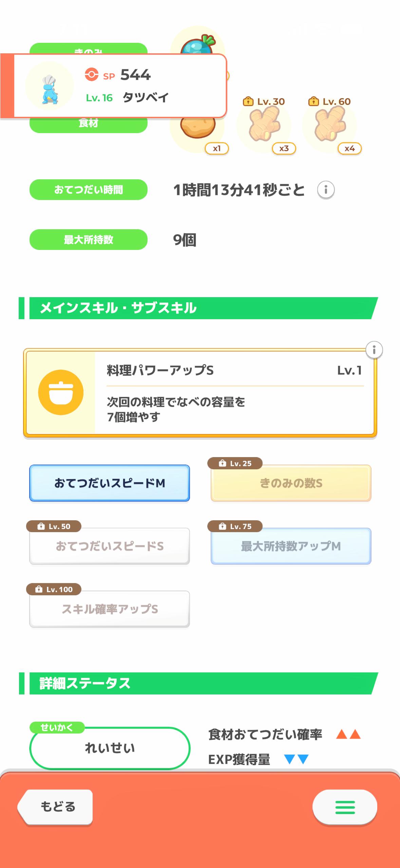The image size is (400, 868).
Task: Tap locked 最大所持数アップM sub skill
Action: (x=291, y=546)
